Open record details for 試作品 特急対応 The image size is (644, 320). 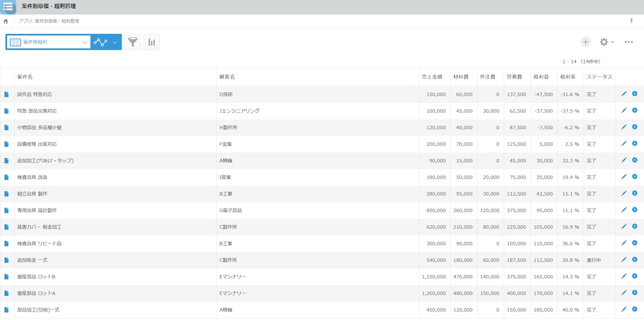coord(7,94)
